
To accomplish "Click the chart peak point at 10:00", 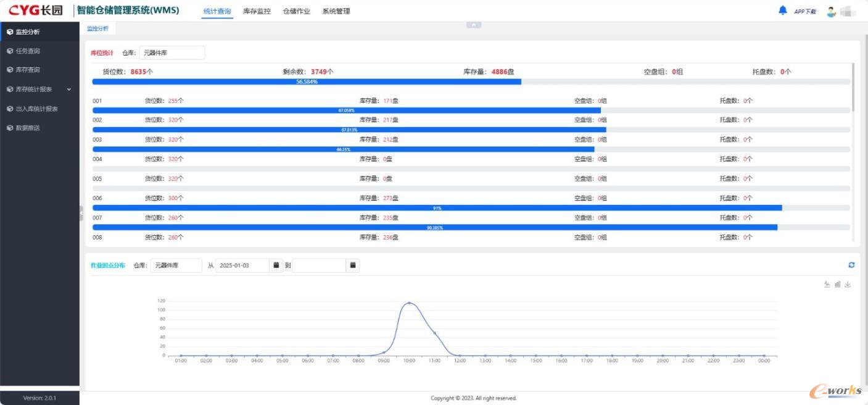I will tap(409, 303).
